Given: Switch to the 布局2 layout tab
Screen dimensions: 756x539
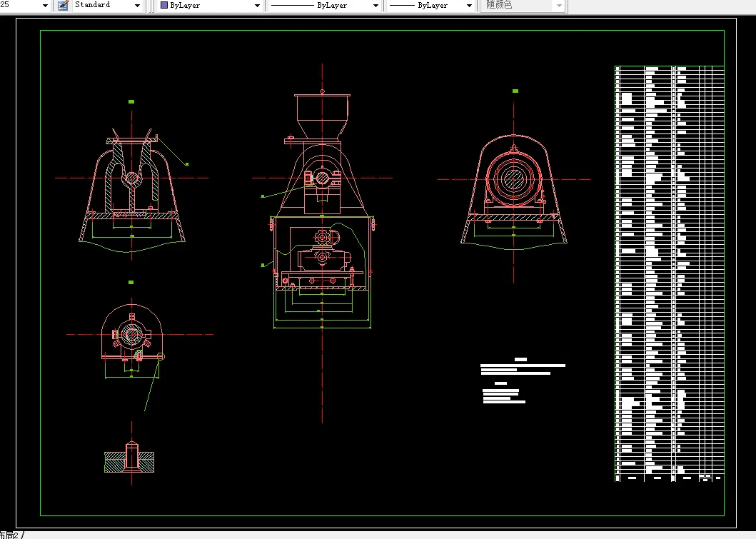Looking at the screenshot, I should [x=10, y=535].
